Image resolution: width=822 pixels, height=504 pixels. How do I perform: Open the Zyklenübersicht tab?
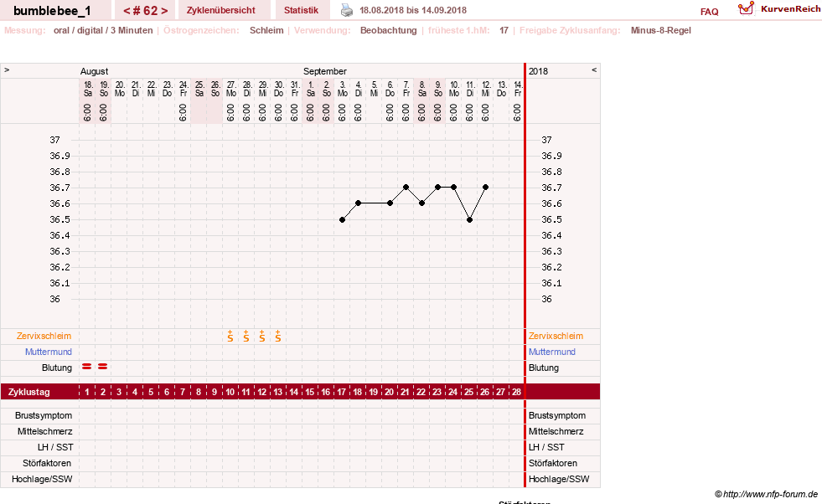pos(220,10)
